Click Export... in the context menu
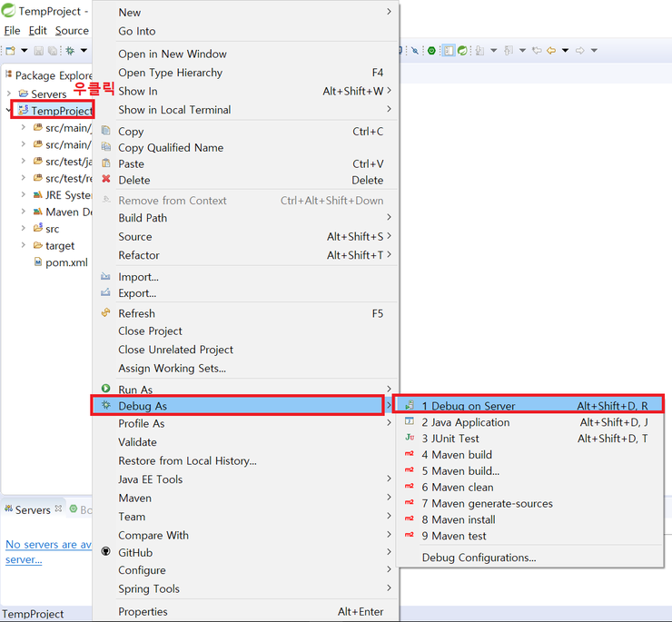672x622 pixels. (x=137, y=293)
